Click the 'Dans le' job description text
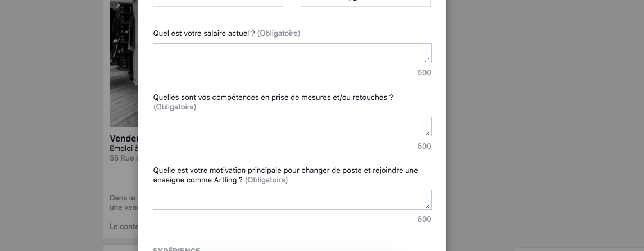Viewport: 644px width, 251px height. (x=124, y=198)
